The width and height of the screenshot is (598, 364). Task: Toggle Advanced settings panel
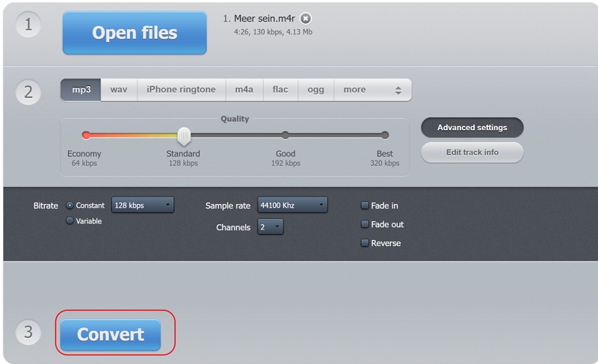(x=472, y=128)
